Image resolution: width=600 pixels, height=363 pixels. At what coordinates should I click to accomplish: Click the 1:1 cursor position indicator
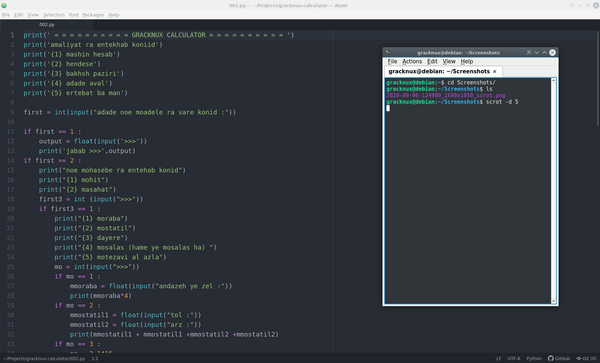[x=95, y=359]
